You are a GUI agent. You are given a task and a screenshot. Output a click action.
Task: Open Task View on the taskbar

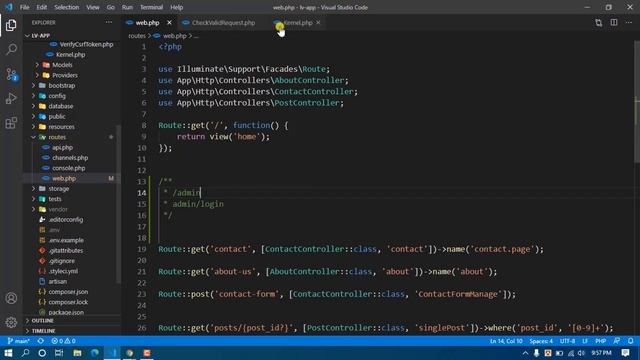pyautogui.click(x=59, y=353)
